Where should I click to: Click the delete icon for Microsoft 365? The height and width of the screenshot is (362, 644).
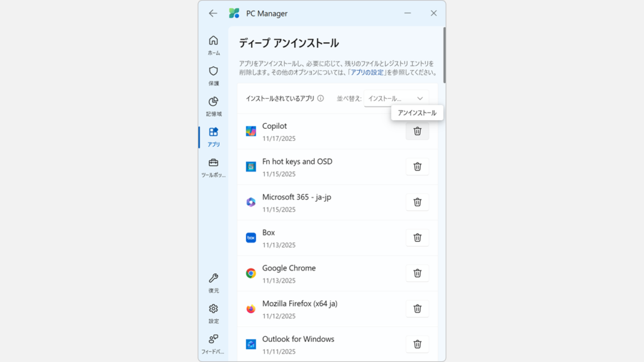[x=417, y=202]
